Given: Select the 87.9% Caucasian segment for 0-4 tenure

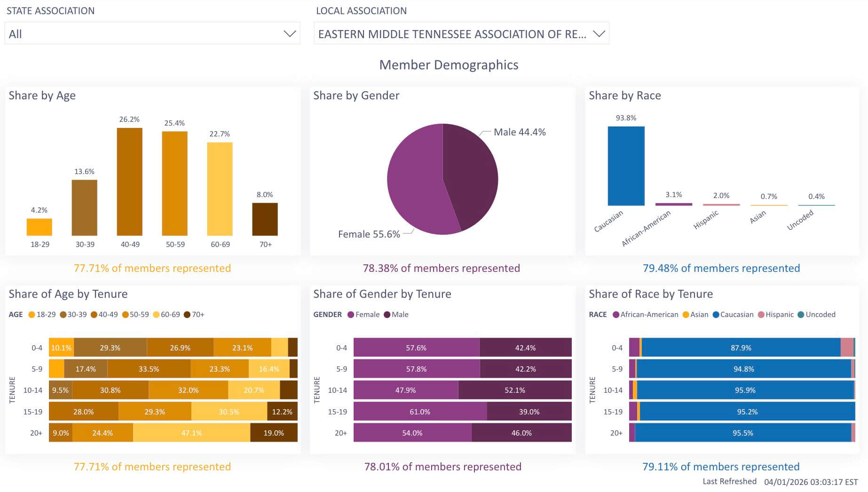Looking at the screenshot, I should click(741, 348).
